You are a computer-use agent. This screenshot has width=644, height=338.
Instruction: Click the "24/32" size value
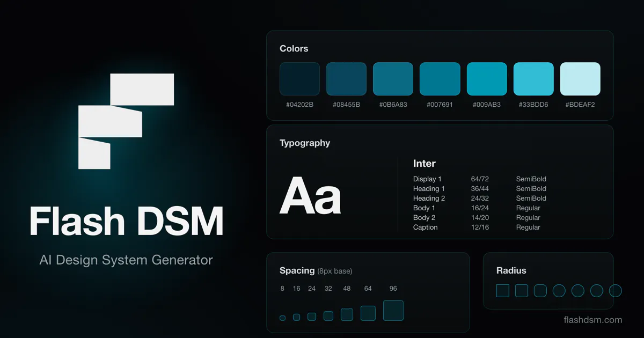click(x=480, y=199)
